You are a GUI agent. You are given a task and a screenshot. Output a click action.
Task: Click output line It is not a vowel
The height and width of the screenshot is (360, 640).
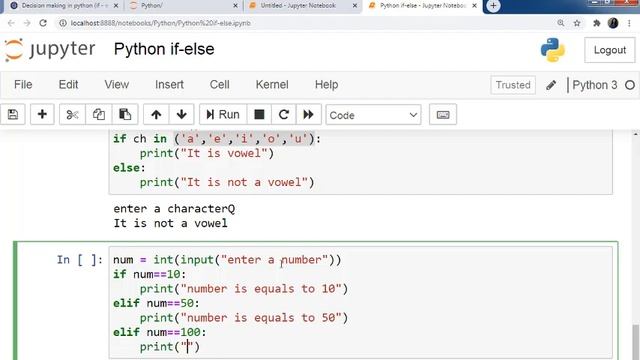pyautogui.click(x=171, y=223)
